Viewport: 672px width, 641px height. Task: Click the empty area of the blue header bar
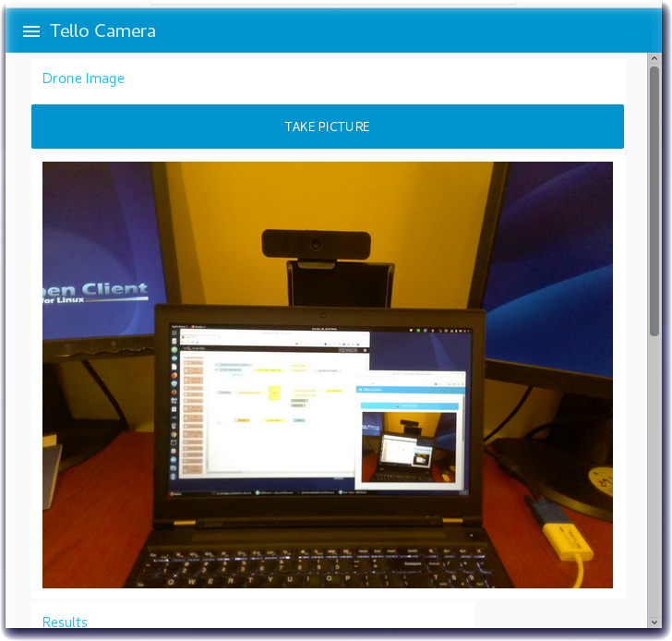coord(415,31)
